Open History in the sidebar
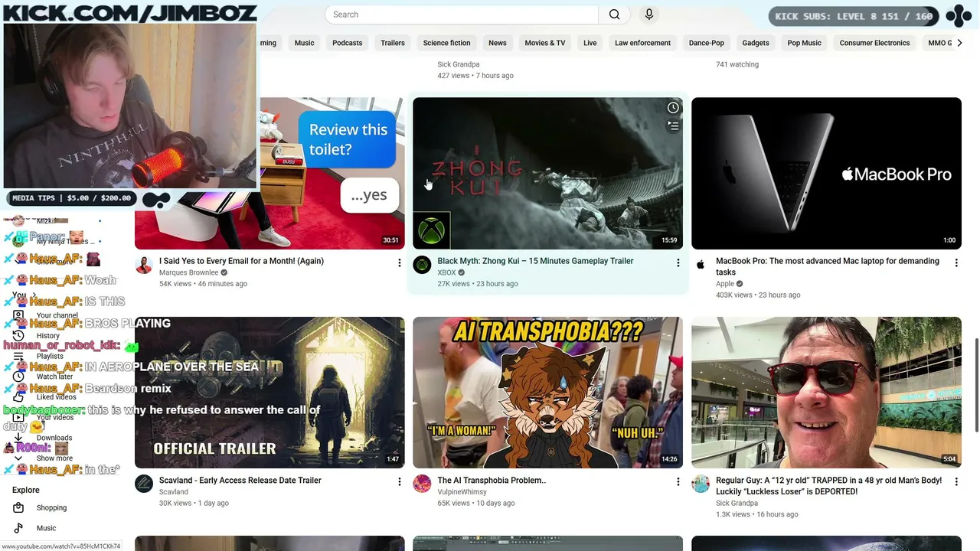 click(x=47, y=336)
